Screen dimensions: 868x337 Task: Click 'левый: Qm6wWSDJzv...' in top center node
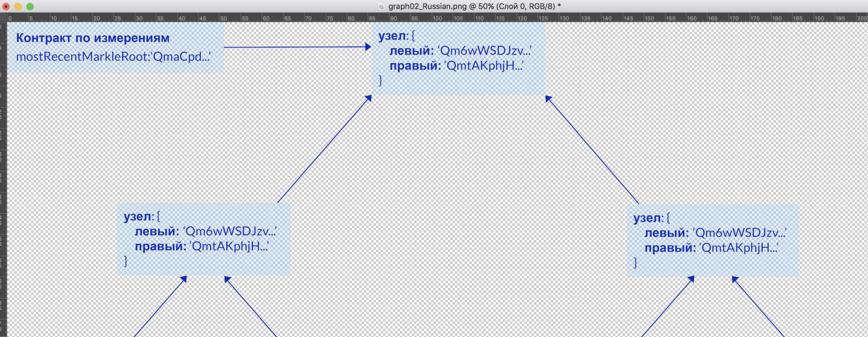click(461, 51)
